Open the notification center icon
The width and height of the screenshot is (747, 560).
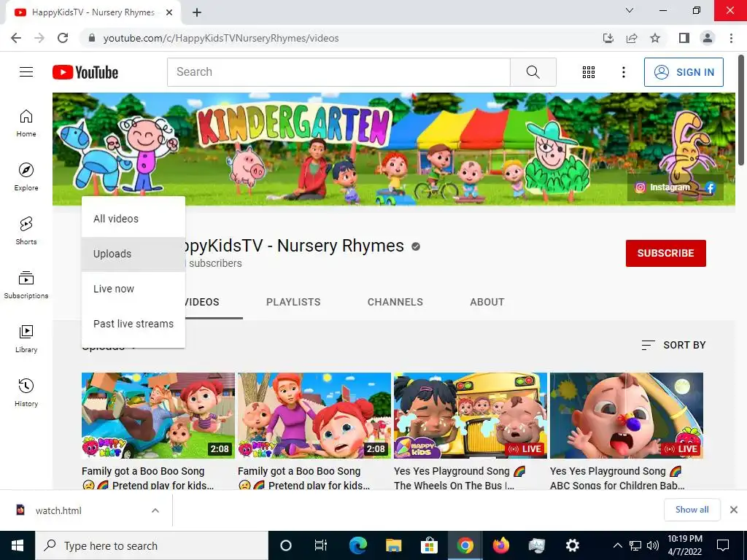[x=723, y=545]
